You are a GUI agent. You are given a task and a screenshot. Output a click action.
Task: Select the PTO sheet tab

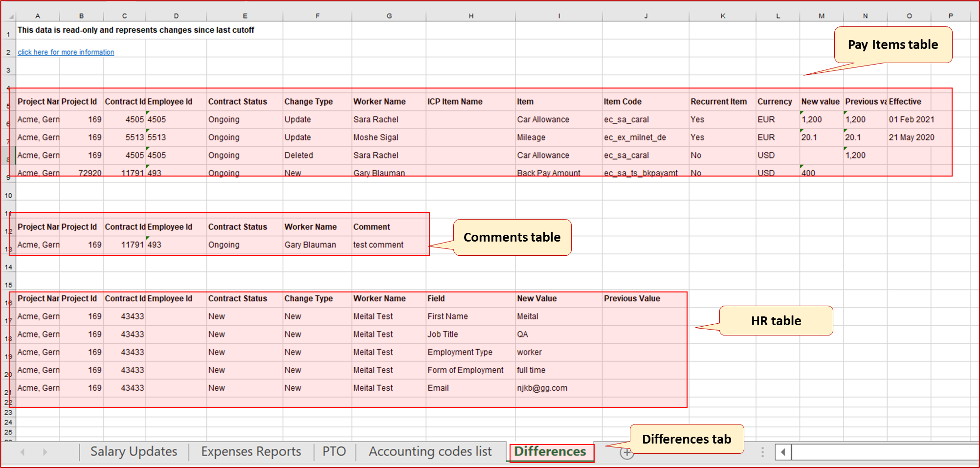tap(334, 451)
